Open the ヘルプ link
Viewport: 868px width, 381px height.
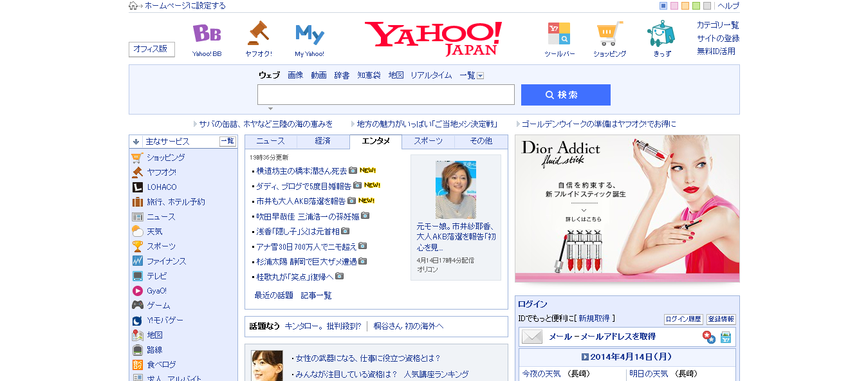(x=728, y=6)
